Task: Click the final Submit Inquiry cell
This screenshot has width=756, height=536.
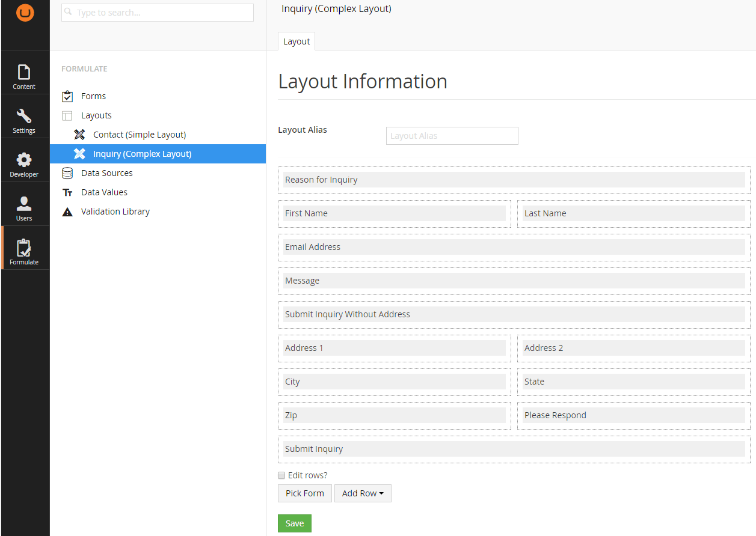Action: pos(514,449)
